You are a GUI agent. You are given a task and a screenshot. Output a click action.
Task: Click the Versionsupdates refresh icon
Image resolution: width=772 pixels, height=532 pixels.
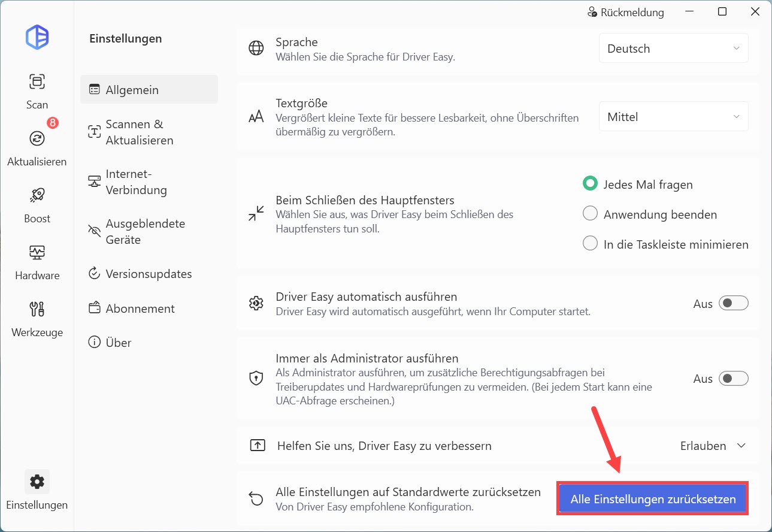95,274
